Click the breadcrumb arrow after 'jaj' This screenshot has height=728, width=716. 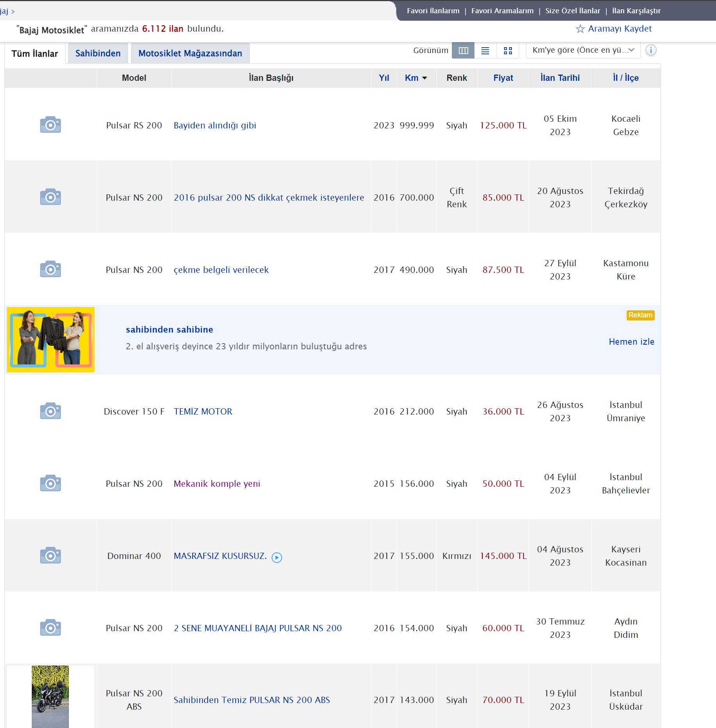click(x=13, y=12)
